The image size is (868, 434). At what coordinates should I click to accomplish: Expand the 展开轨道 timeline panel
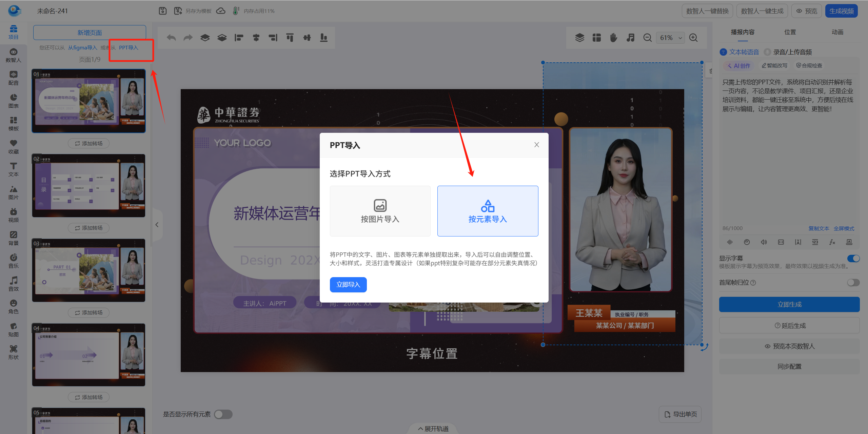433,429
